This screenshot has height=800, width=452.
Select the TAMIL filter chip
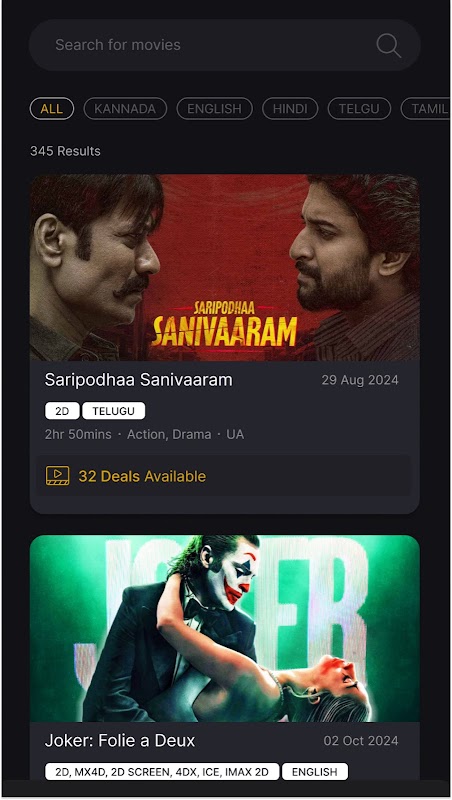425,109
